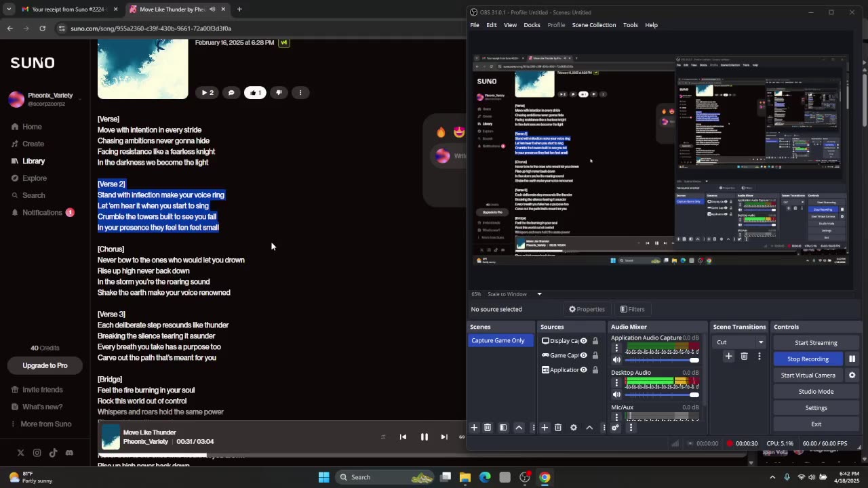Skip to next track in Suno player
Viewport: 868px width, 488px height.
click(444, 437)
